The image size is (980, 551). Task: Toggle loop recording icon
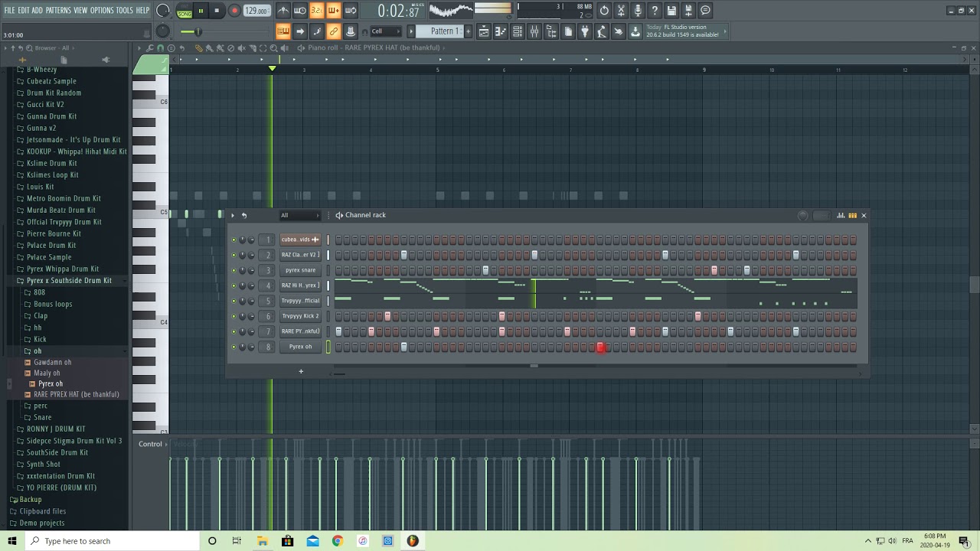(x=351, y=11)
